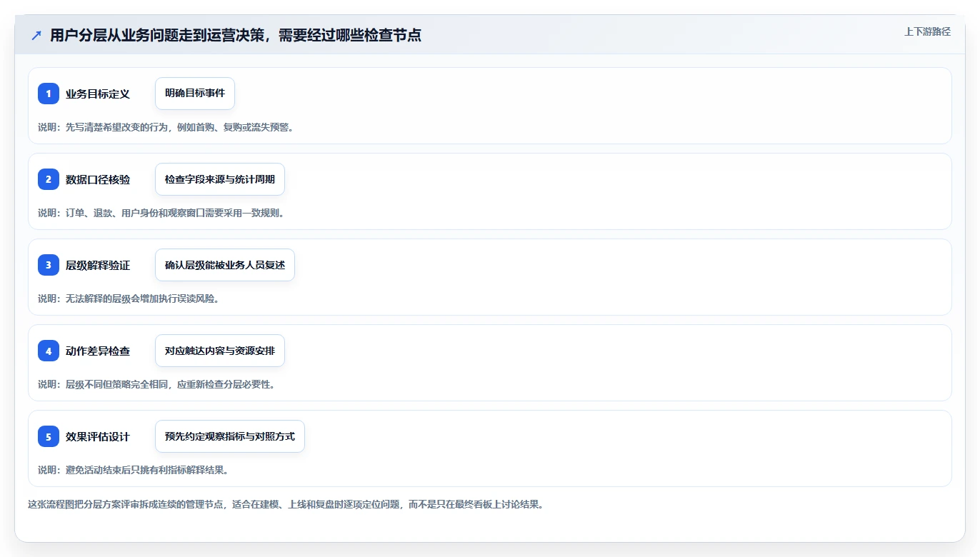The width and height of the screenshot is (980, 557).
Task: Click the step 3 number badge
Action: [x=49, y=265]
